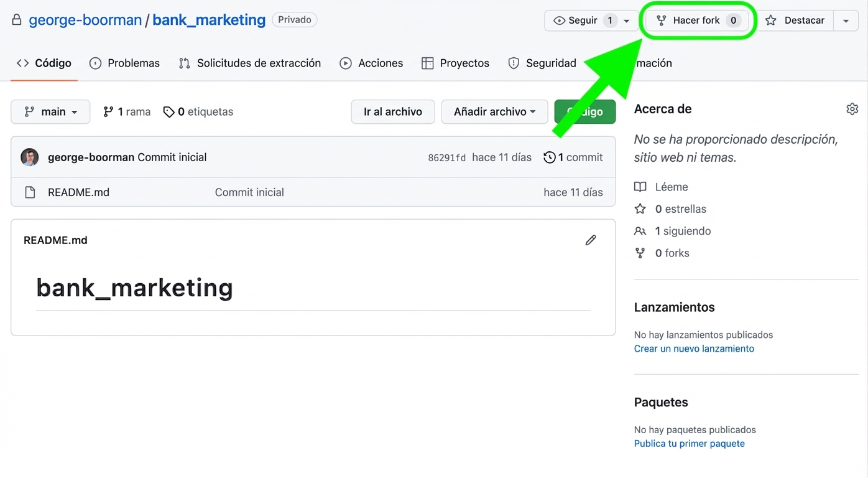Viewport: 868px width, 478px height.
Task: Click the 1 siguiendo watchers link
Action: [672, 231]
